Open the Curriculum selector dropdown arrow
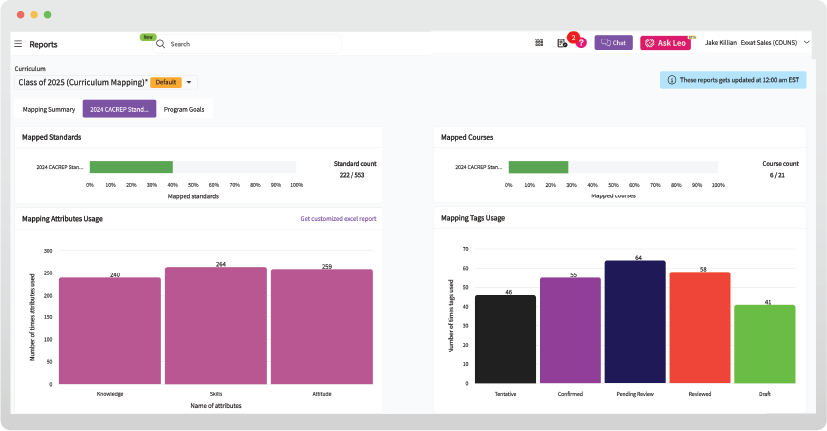Image resolution: width=827 pixels, height=431 pixels. pos(189,82)
